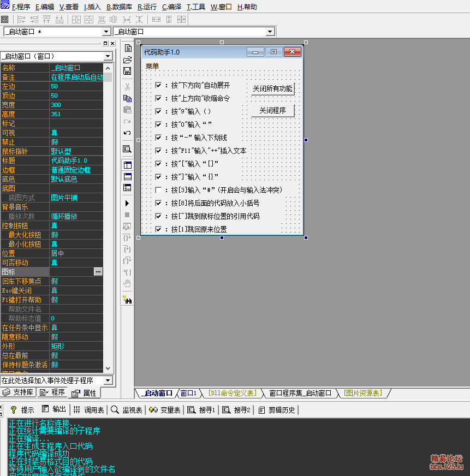Open the T.工具 menu

click(x=195, y=7)
